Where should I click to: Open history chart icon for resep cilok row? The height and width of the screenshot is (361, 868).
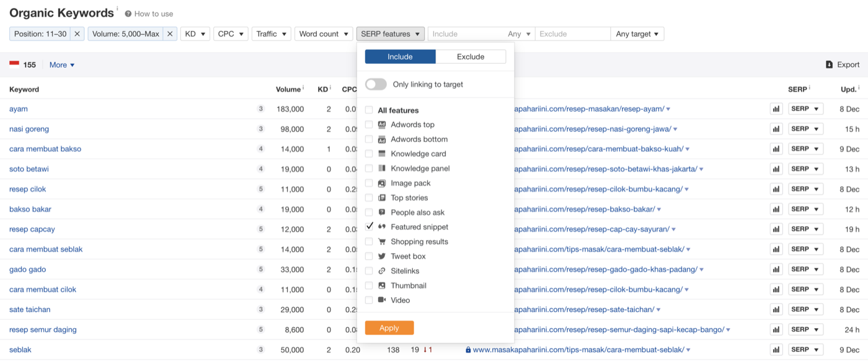776,189
